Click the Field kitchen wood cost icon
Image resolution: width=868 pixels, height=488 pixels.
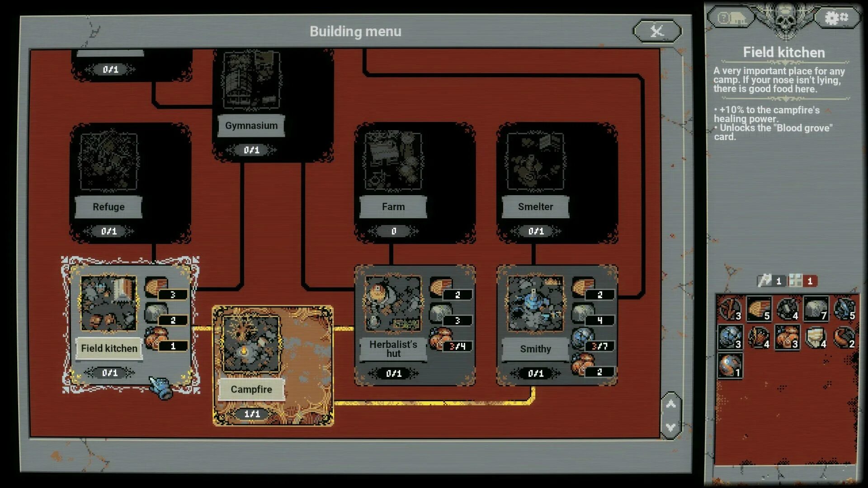click(156, 287)
